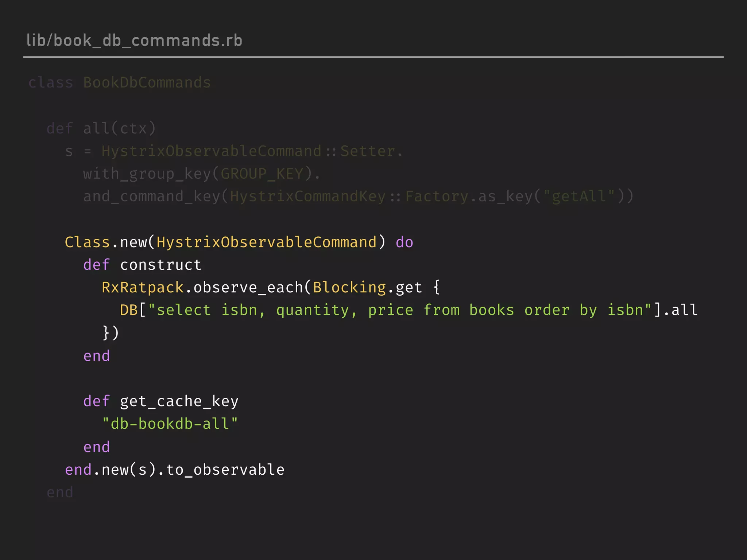Image resolution: width=747 pixels, height=560 pixels.
Task: Click the 'end' after the closing '})' line
Action: pyautogui.click(x=97, y=356)
